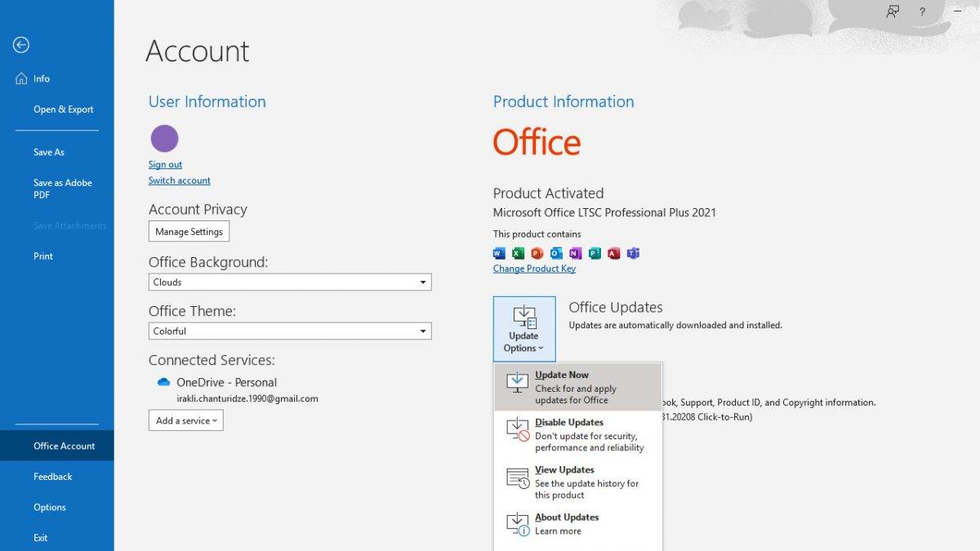
Task: Open the Office Theme dropdown
Action: click(423, 331)
